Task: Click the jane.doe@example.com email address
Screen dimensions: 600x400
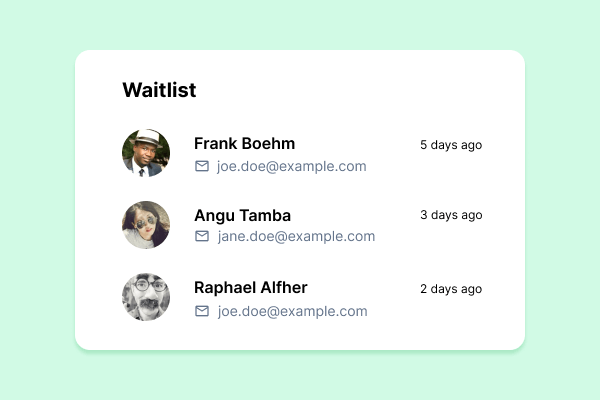Action: [296, 237]
